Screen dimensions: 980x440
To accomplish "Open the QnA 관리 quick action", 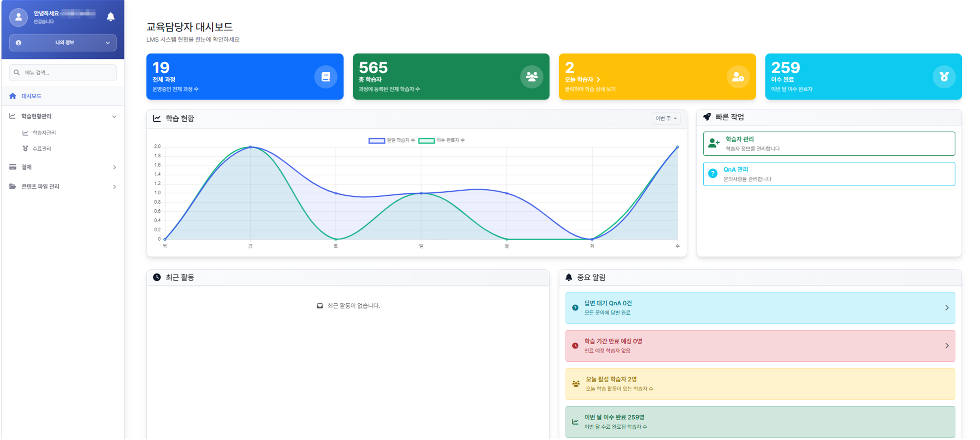I will (x=828, y=174).
